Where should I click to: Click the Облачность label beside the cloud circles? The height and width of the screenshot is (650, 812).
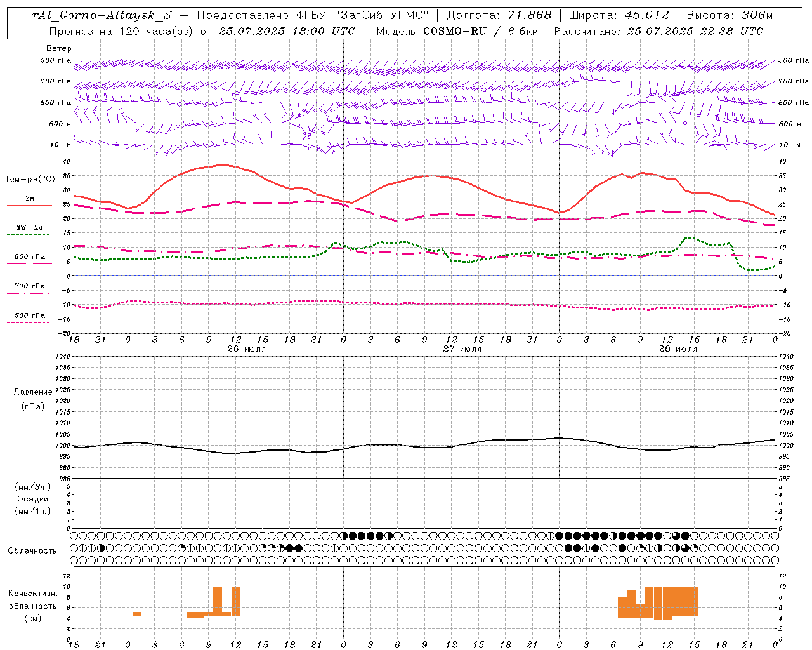[32, 551]
